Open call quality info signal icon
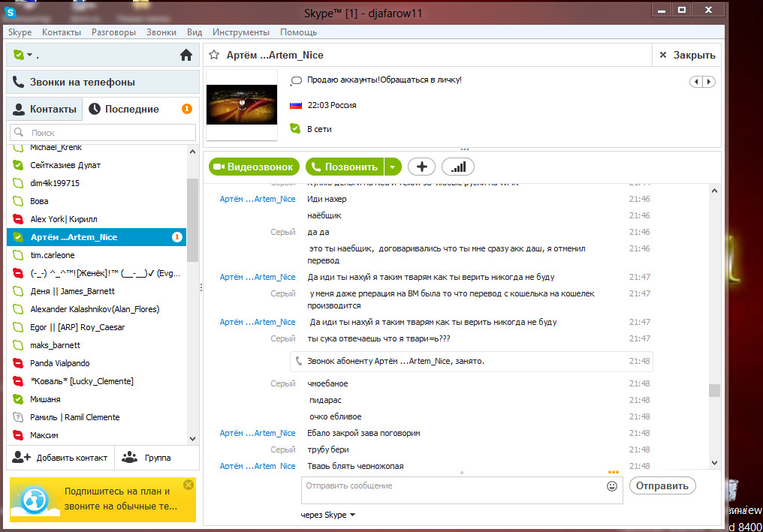This screenshot has width=763, height=532. [458, 167]
